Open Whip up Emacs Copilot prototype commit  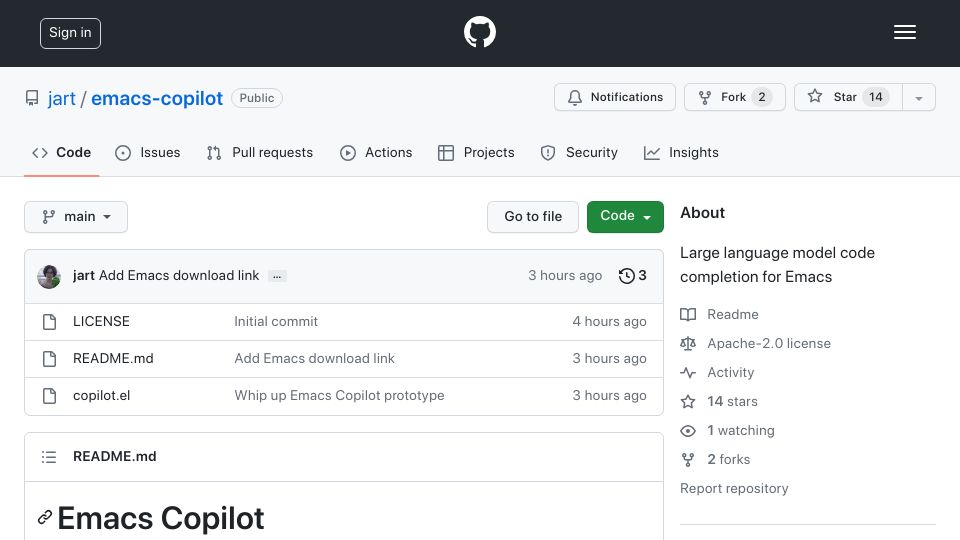[x=339, y=396]
